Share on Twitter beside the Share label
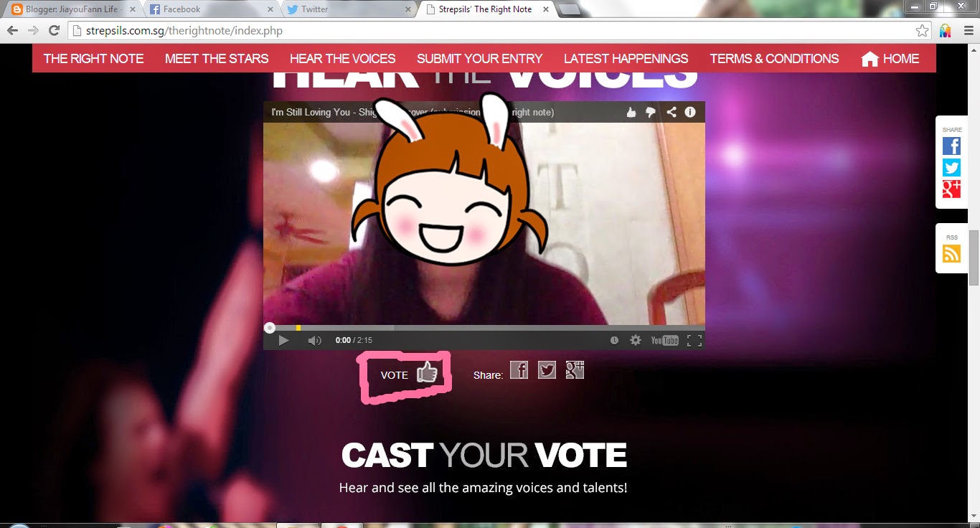Viewport: 980px width, 528px height. coord(547,369)
